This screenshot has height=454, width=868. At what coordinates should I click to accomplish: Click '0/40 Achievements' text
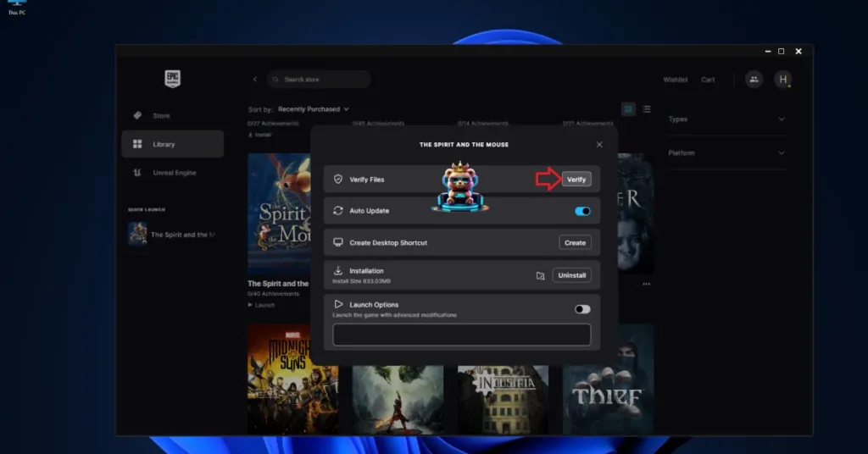[274, 294]
